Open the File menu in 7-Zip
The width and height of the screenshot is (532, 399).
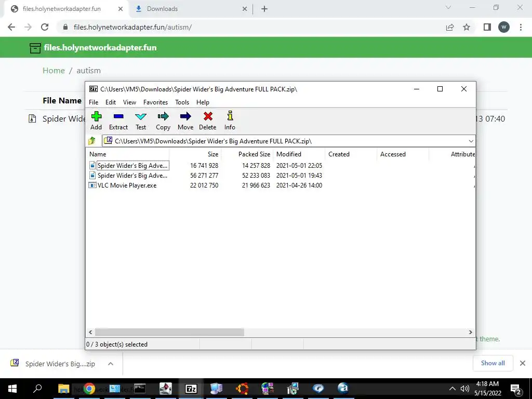94,102
